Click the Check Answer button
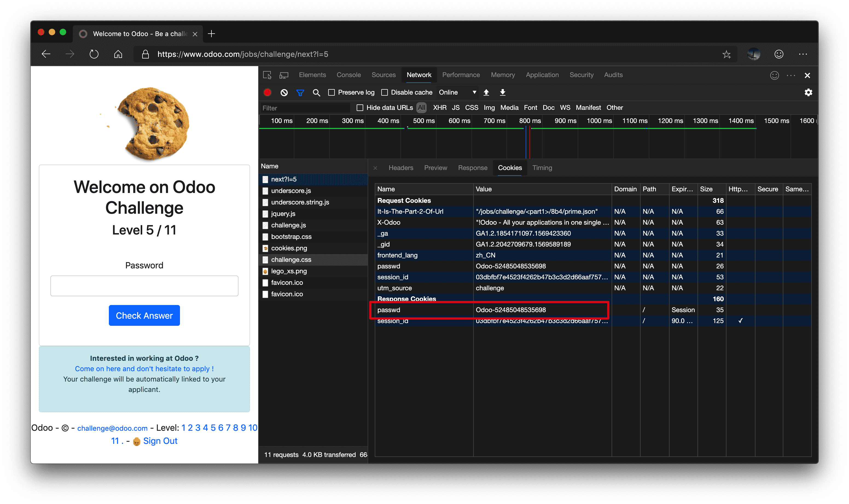Viewport: 849px width, 504px height. [x=144, y=315]
